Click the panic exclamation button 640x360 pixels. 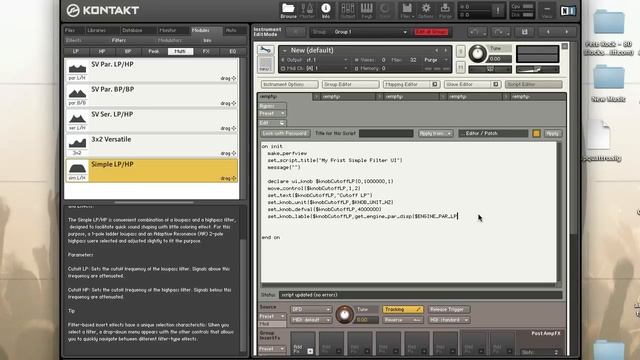498,11
